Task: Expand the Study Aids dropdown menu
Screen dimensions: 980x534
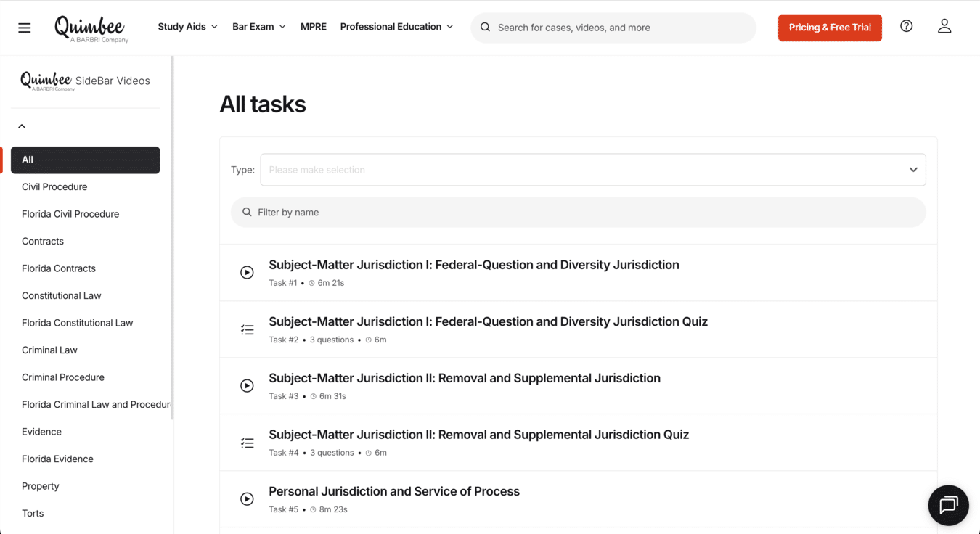Action: coord(187,27)
